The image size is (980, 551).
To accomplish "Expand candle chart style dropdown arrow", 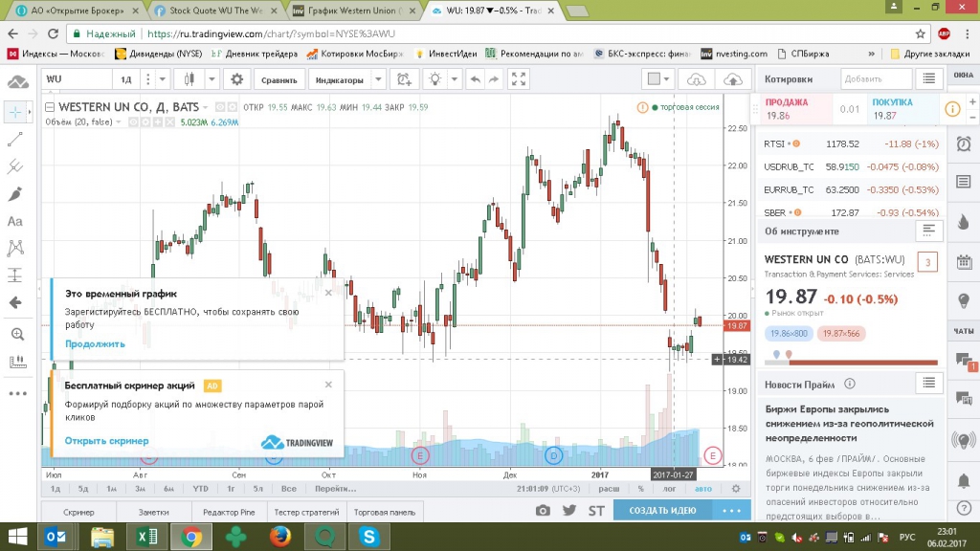I will (210, 79).
